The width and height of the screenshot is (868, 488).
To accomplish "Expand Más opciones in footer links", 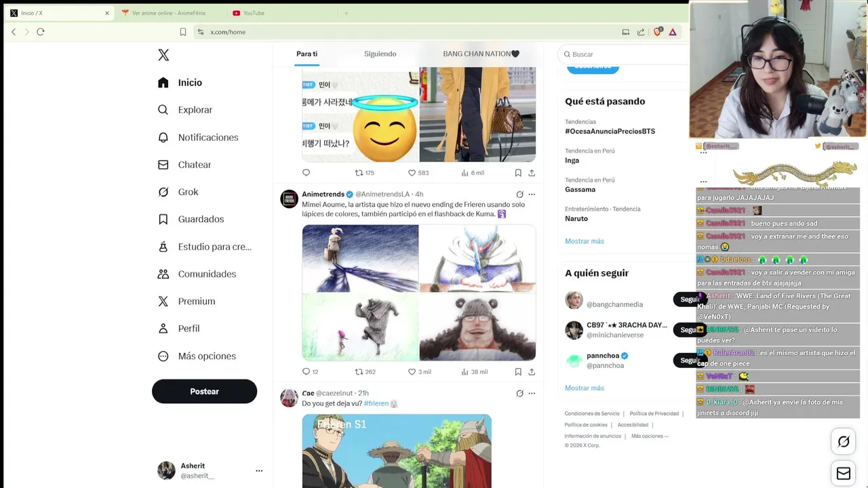I will 650,436.
